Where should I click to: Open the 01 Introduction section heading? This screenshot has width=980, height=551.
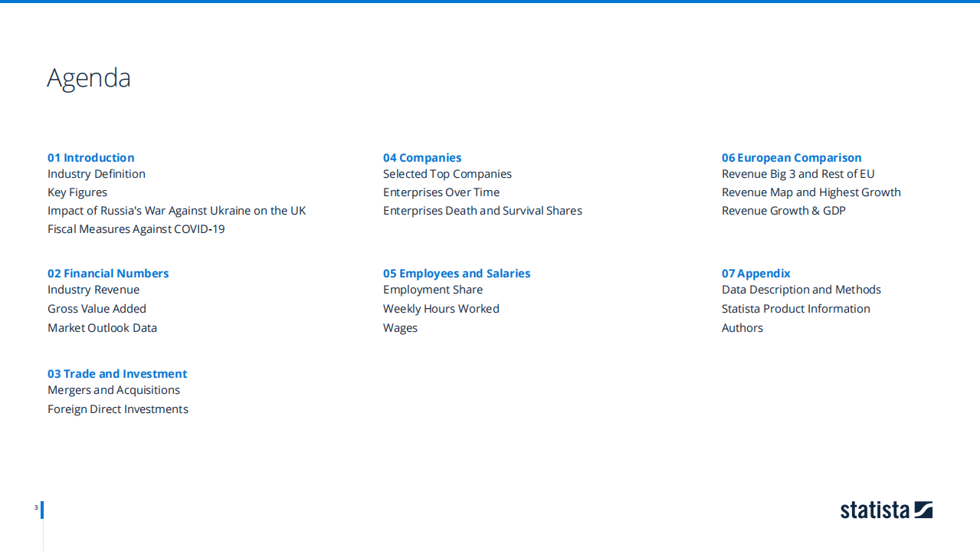[x=90, y=158]
